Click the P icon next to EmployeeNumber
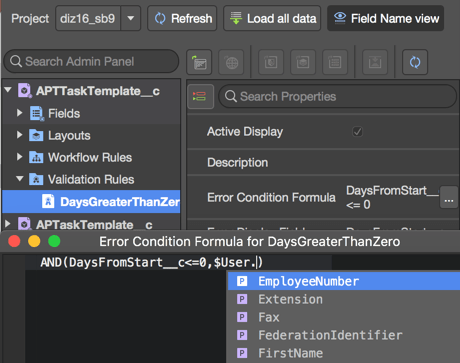This screenshot has height=363, width=460. 242,281
